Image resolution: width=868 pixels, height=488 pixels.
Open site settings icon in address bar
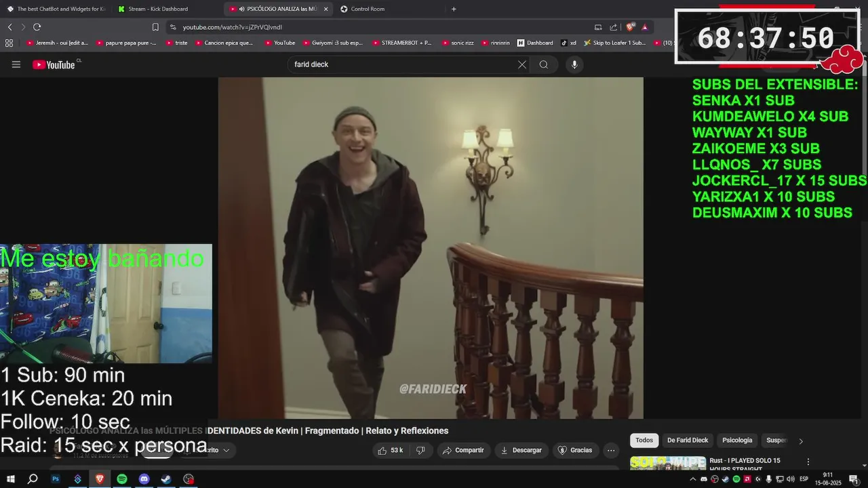(x=173, y=27)
